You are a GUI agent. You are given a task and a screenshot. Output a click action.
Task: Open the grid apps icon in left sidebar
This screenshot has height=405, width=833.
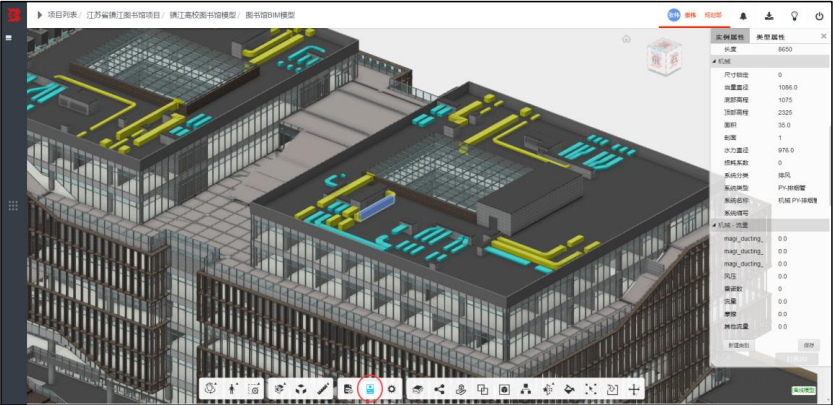click(x=13, y=206)
